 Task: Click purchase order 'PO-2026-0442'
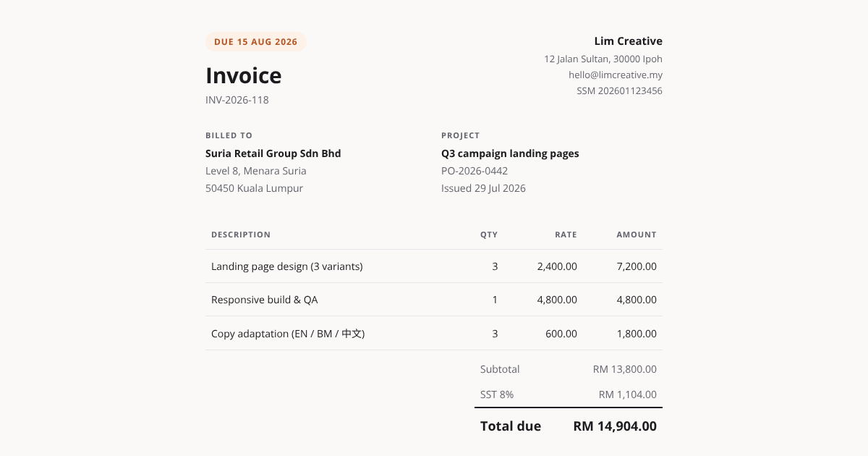(475, 171)
